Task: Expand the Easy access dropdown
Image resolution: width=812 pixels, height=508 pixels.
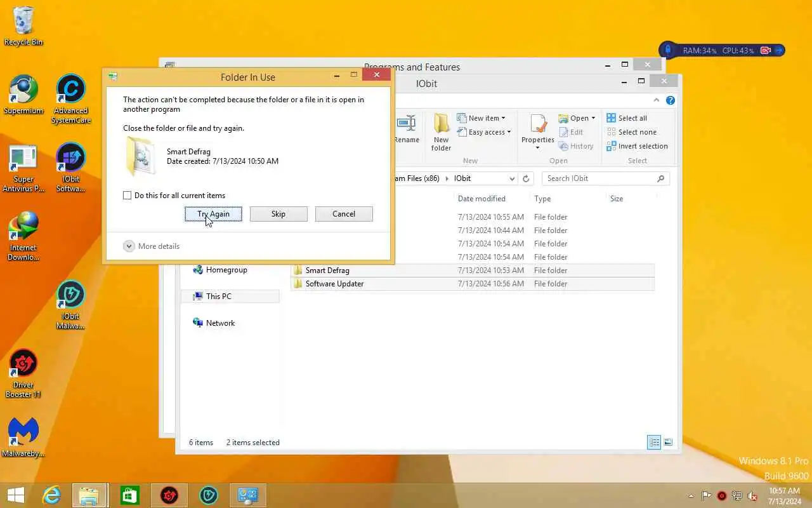Action: 483,132
